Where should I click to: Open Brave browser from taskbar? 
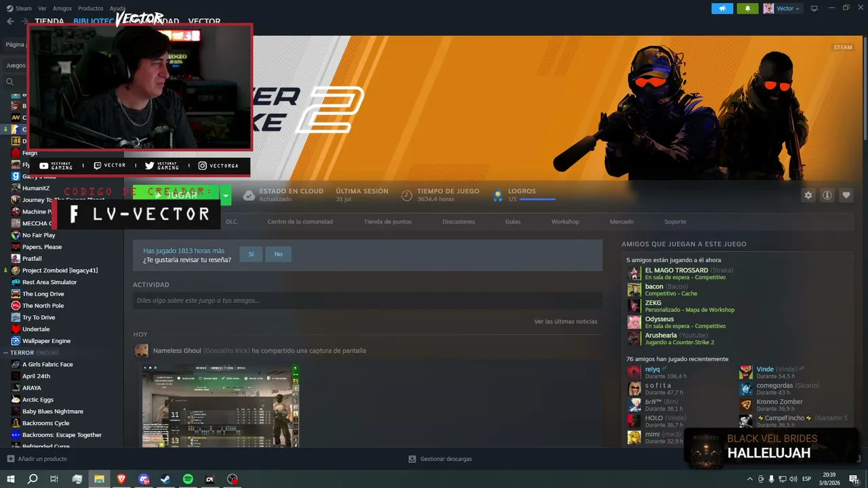coord(121,479)
